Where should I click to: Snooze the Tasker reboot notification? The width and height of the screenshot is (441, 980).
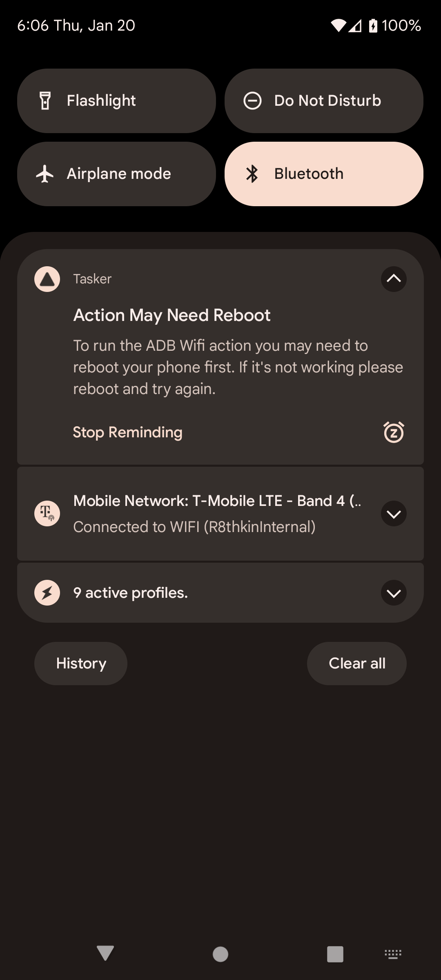[394, 432]
